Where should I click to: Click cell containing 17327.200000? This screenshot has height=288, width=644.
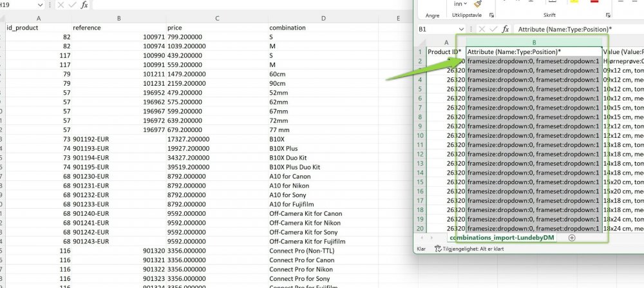(x=217, y=139)
